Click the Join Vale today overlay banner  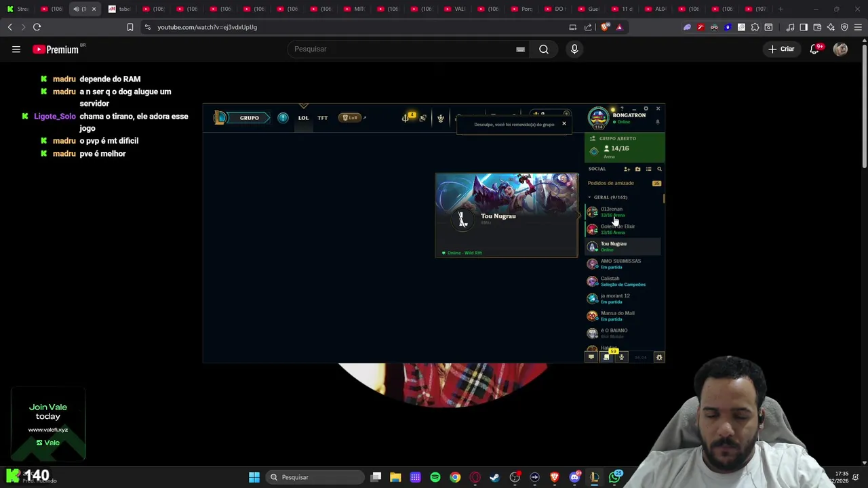tap(48, 424)
